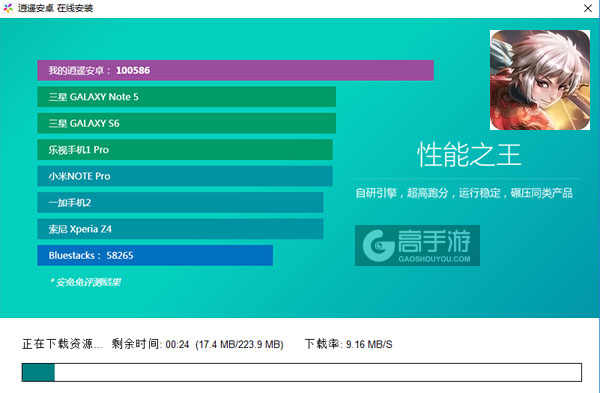The image size is (600, 393).
Task: Select the purple 100586 score bar
Action: (x=235, y=70)
